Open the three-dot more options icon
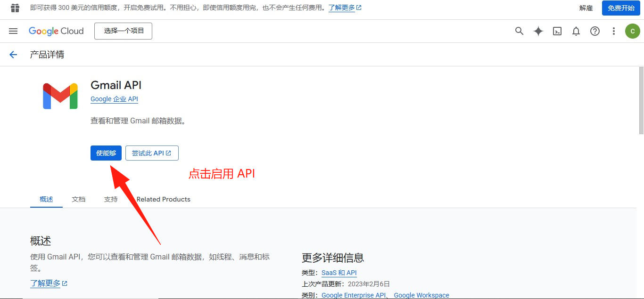Screen dimensions: 644x299 (x=613, y=31)
